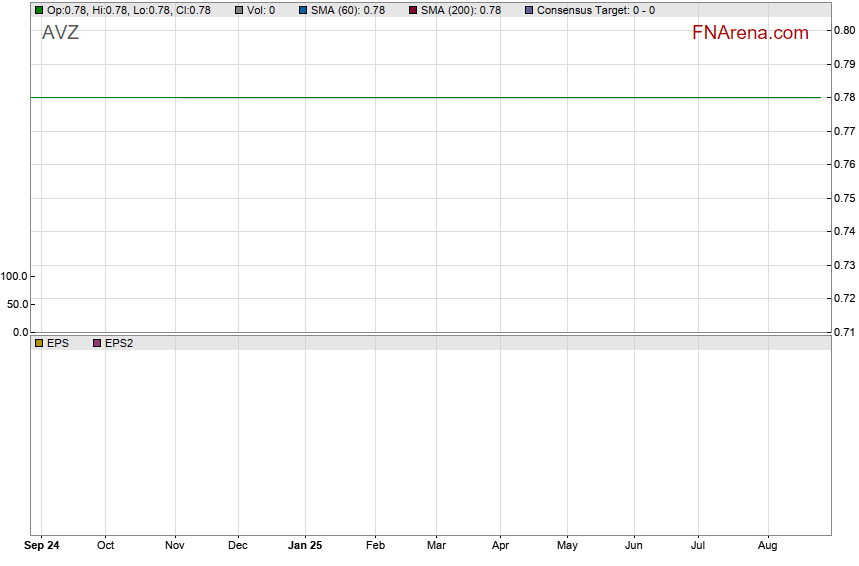Click the purple Consensus Target legend marker
Image resolution: width=859 pixels, height=566 pixels.
tap(529, 10)
